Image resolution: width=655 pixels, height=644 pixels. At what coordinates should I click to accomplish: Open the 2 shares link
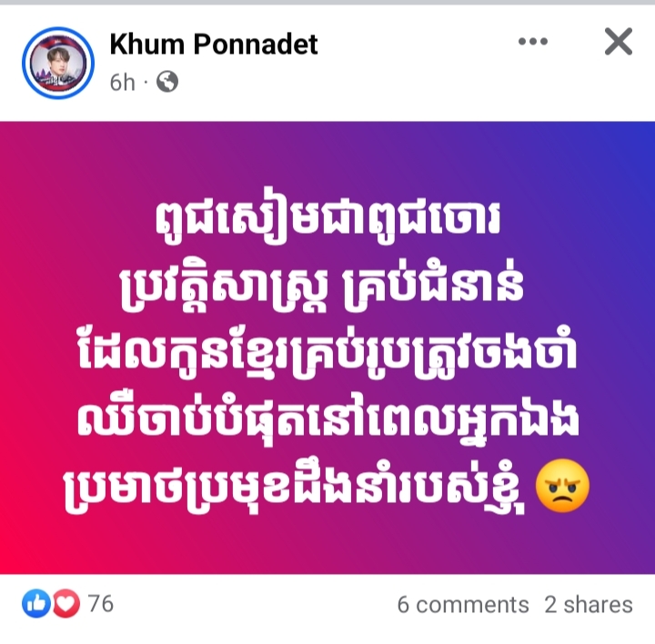tap(589, 605)
